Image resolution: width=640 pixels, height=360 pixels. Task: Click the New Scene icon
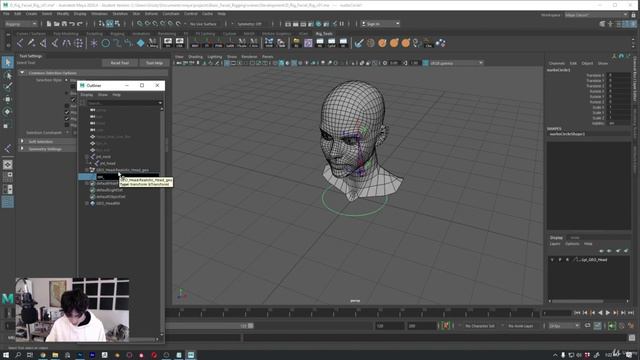[x=49, y=24]
